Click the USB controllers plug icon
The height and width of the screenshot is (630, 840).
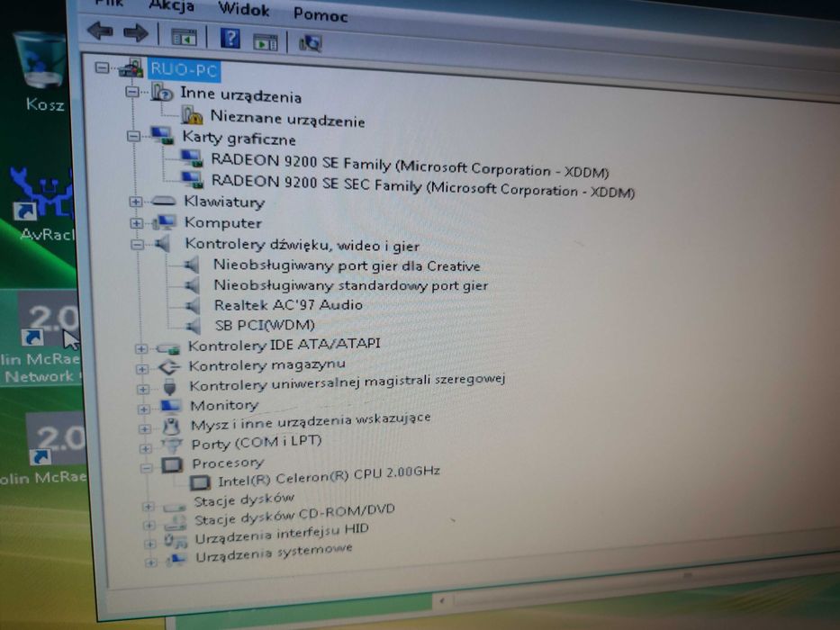pos(169,387)
